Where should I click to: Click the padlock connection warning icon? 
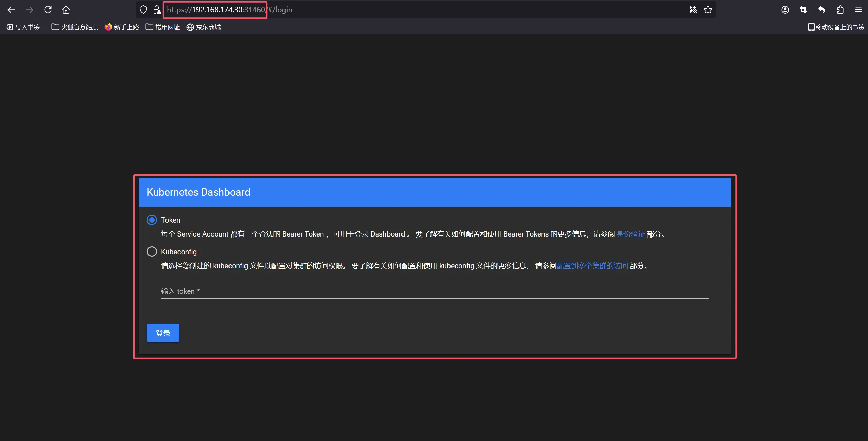pos(157,10)
